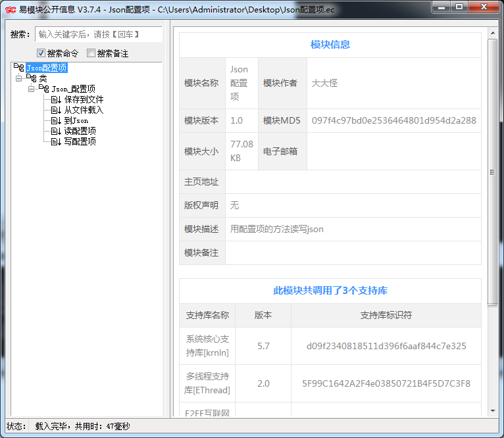Click the module name value Json配置项
Image resolution: width=504 pixels, height=438 pixels.
pos(239,84)
